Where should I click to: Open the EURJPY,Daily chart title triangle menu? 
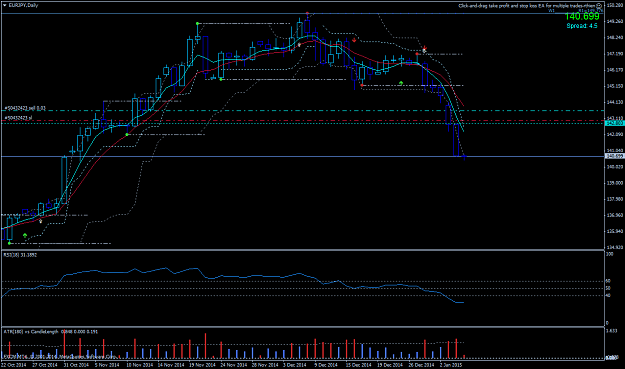click(5, 6)
